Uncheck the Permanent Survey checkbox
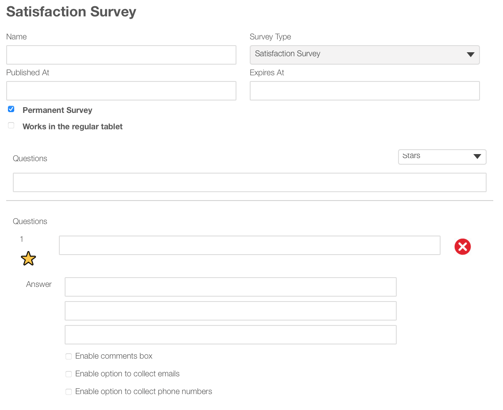The width and height of the screenshot is (503, 410). click(x=11, y=109)
